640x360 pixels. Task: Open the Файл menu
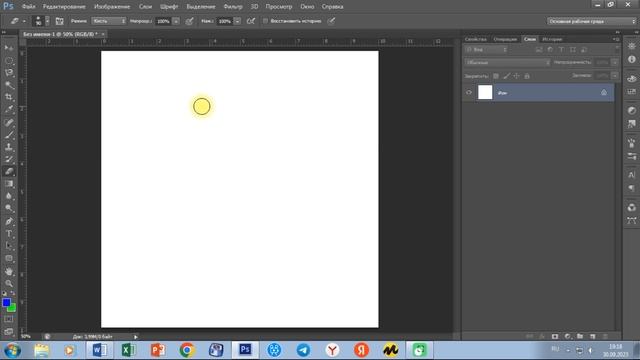pos(28,7)
